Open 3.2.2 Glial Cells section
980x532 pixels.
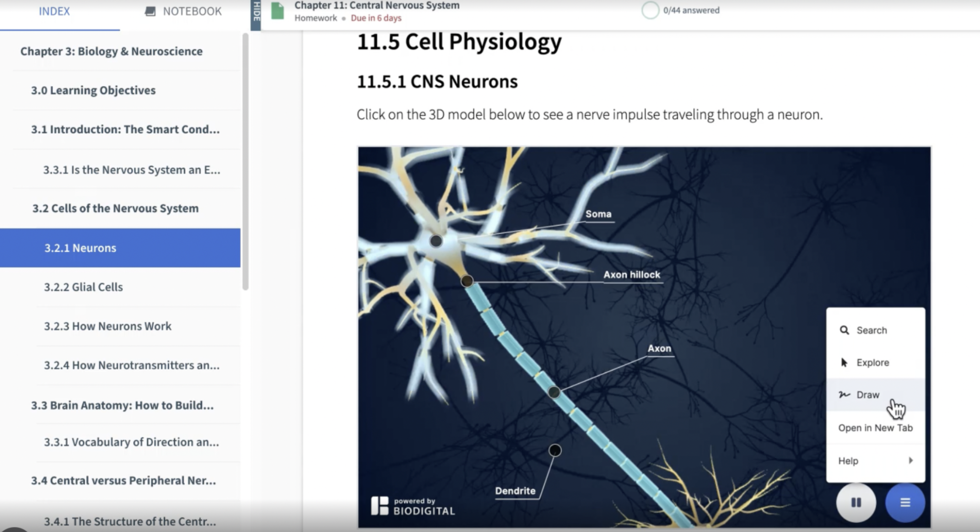coord(83,287)
